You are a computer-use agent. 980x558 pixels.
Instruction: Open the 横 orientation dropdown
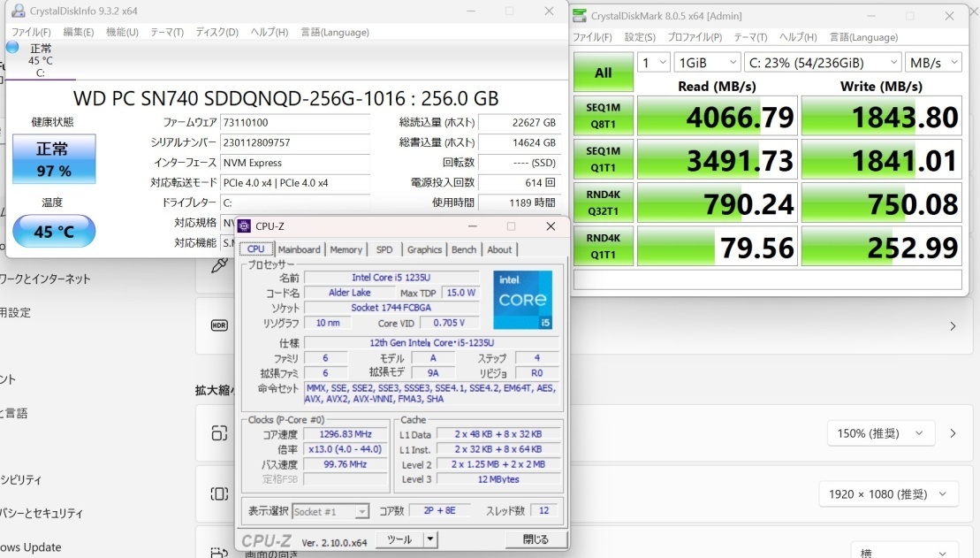[904, 551]
